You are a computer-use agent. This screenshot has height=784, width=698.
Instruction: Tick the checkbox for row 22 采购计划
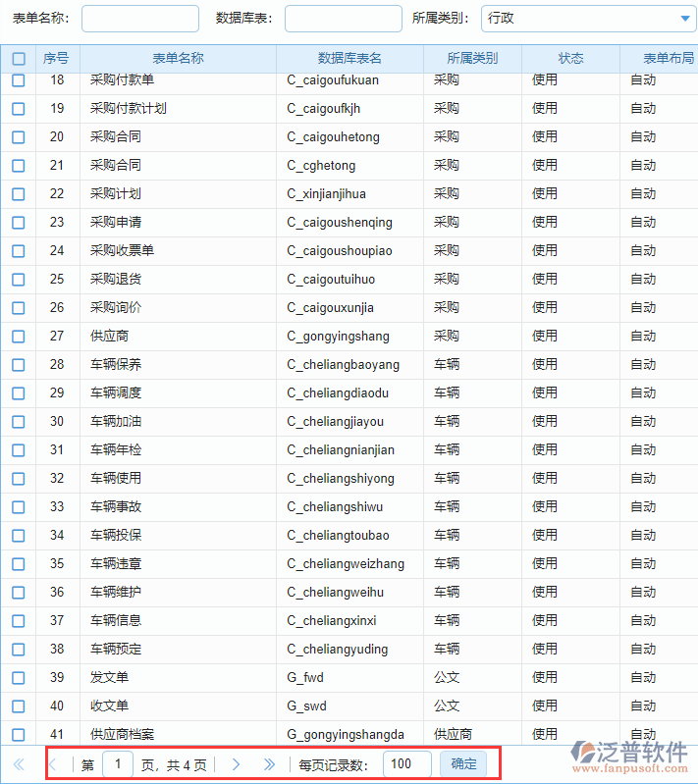coord(19,194)
